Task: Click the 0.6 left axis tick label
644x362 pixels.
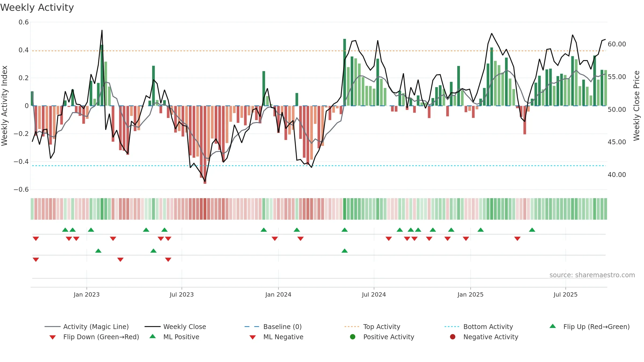Action: [x=24, y=22]
